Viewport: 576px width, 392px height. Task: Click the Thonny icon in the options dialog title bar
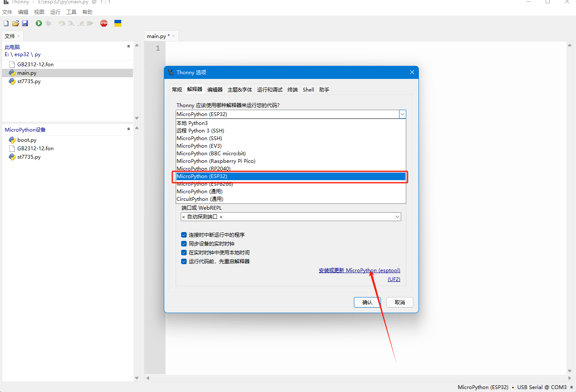[x=171, y=72]
